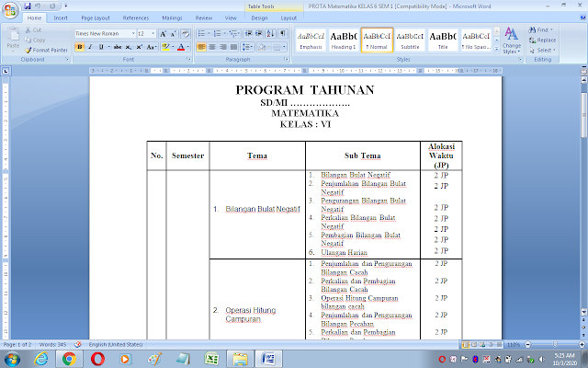Open the Change Case dropdown
Viewport: 588px width, 368px height.
(151, 47)
